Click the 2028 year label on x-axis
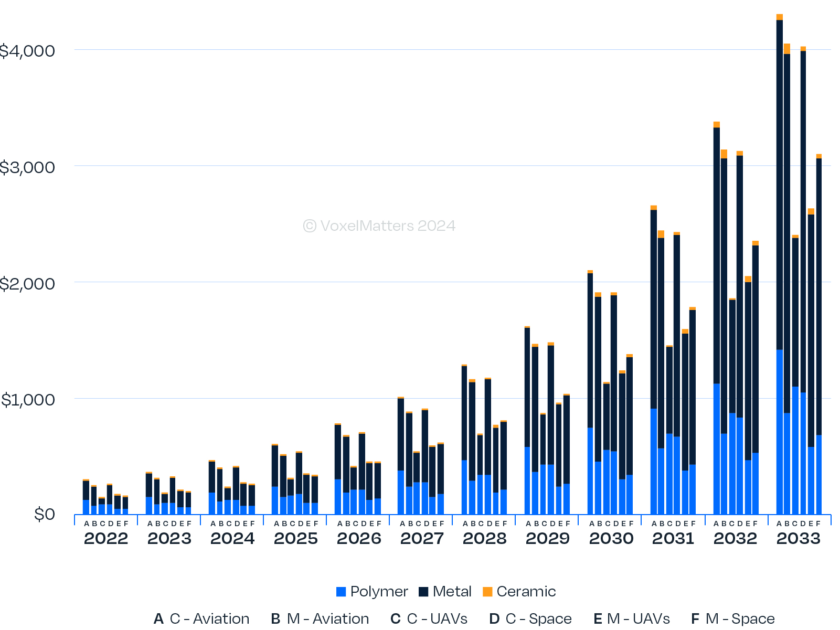Viewport: 840px width, 630px height. [484, 539]
